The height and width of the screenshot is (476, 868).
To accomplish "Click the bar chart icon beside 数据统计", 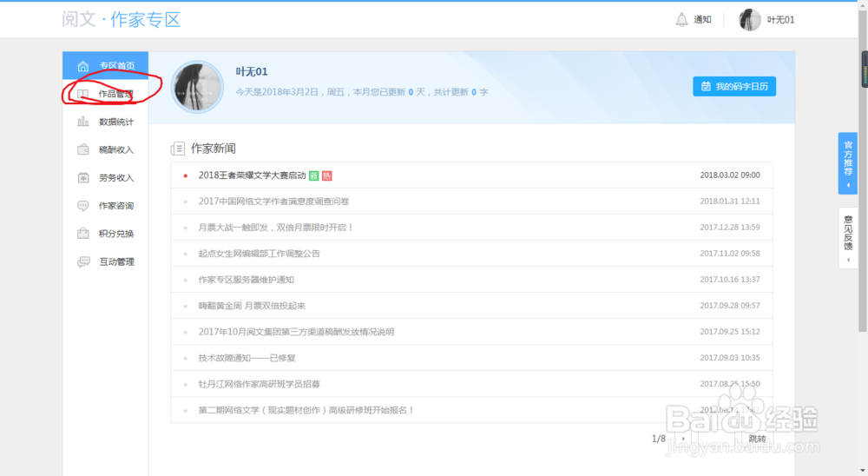I will tap(83, 122).
